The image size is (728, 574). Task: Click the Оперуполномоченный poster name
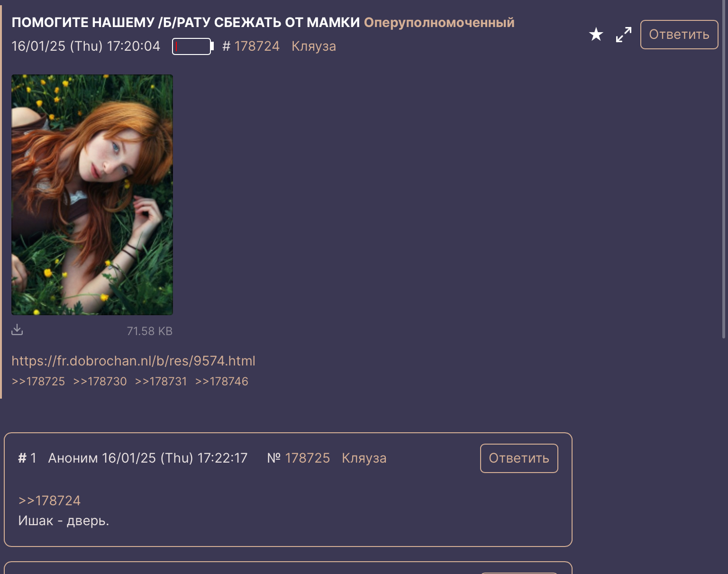(439, 22)
